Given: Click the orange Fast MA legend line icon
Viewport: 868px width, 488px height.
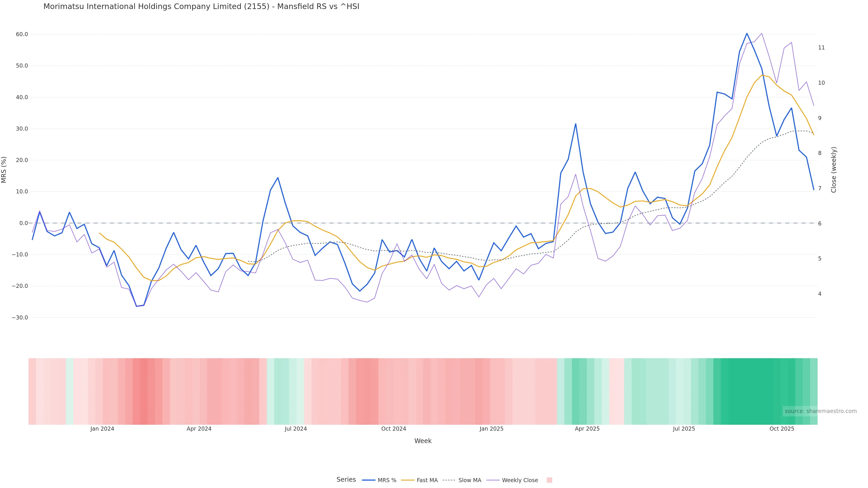Looking at the screenshot, I should coord(408,480).
